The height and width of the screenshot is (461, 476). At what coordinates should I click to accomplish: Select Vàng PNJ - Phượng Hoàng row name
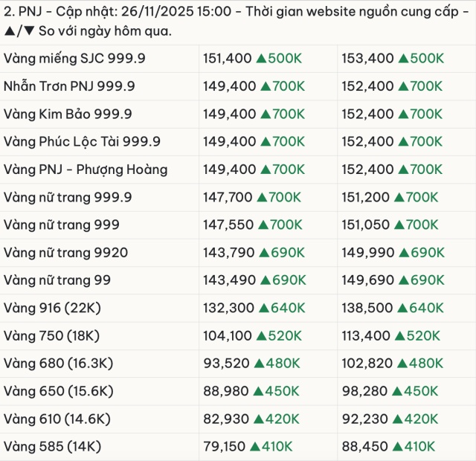(x=86, y=170)
